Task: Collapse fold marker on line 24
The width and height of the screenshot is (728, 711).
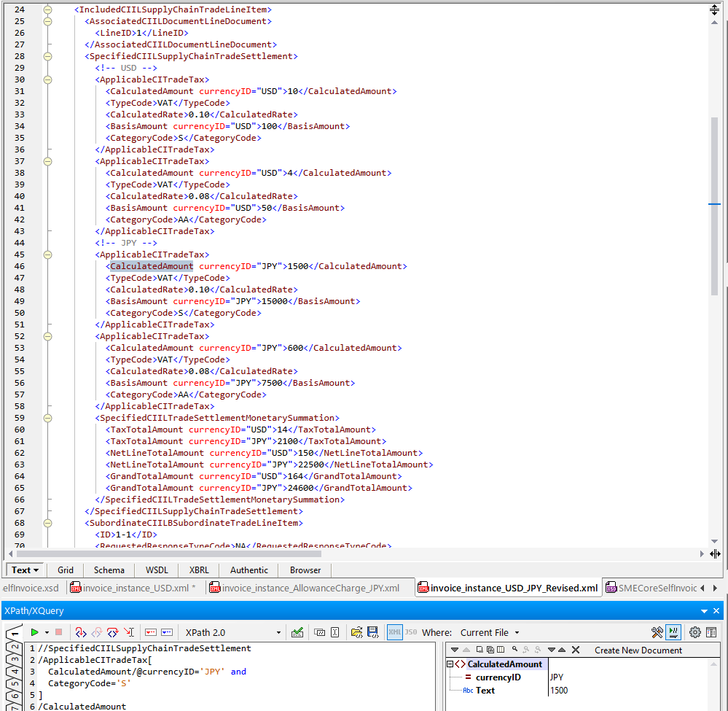Action: [48, 9]
